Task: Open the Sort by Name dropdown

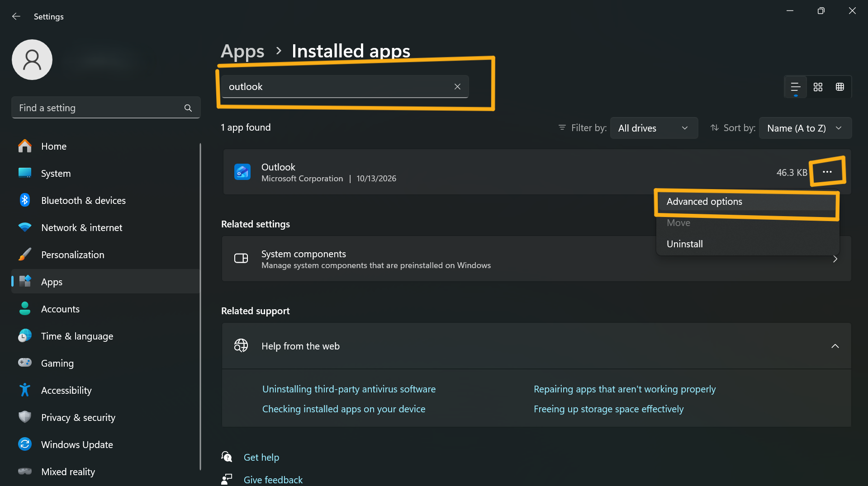Action: (805, 128)
